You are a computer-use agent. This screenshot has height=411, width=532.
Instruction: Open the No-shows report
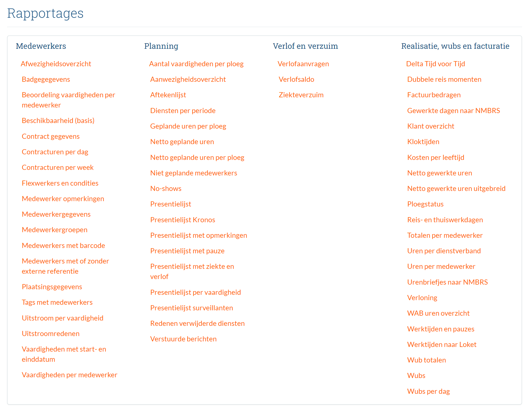click(166, 189)
